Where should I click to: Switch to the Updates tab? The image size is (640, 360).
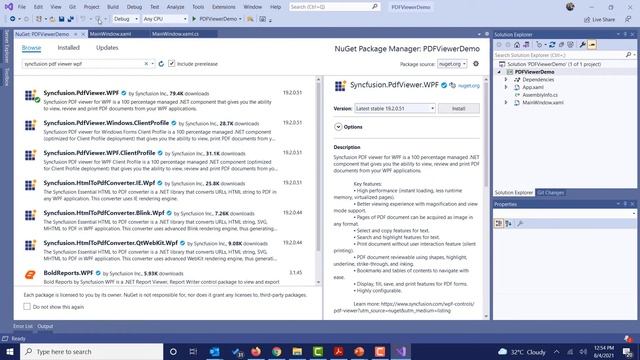[x=107, y=48]
